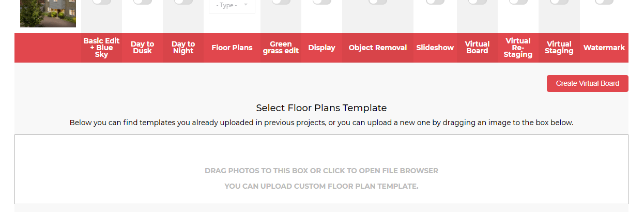Image resolution: width=644 pixels, height=212 pixels.
Task: Enable the Virtual Board toggle
Action: click(477, 2)
